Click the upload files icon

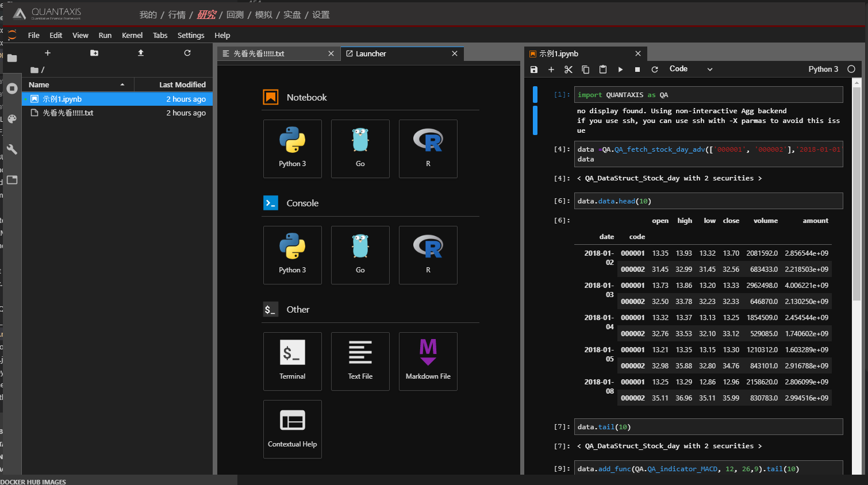click(x=141, y=53)
